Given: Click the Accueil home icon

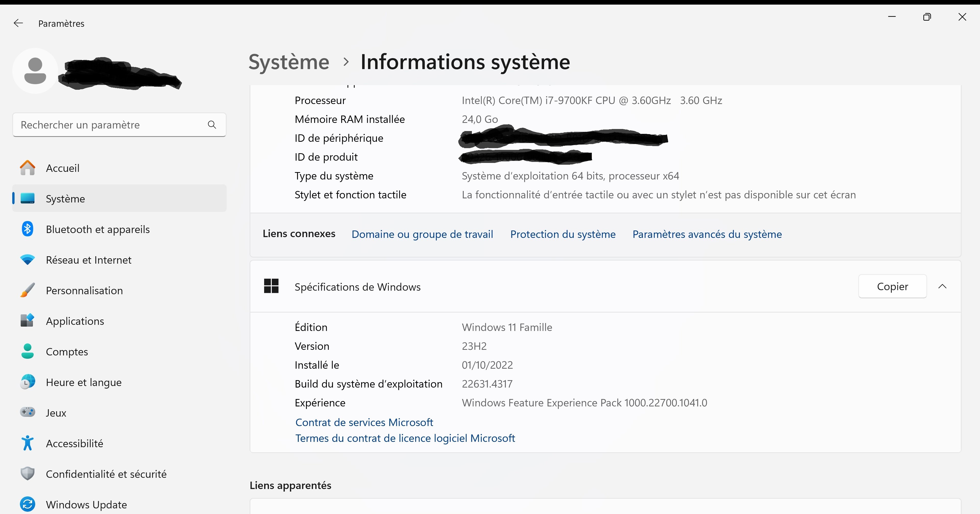Looking at the screenshot, I should (x=27, y=168).
